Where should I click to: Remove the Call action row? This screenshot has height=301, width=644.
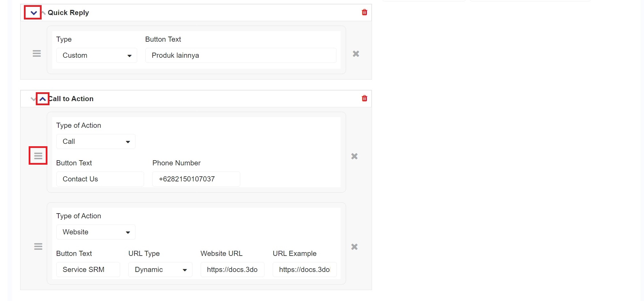tap(354, 156)
